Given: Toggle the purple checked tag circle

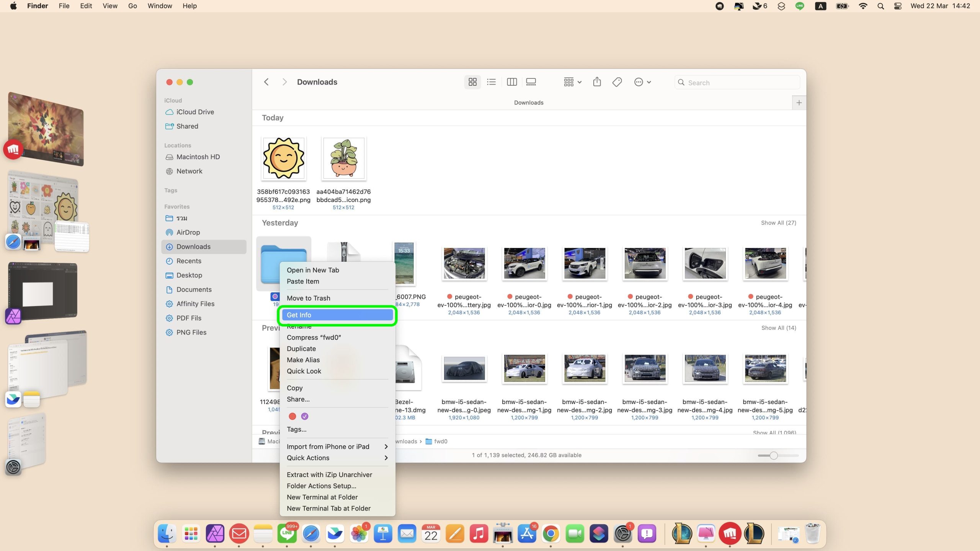Looking at the screenshot, I should point(305,416).
